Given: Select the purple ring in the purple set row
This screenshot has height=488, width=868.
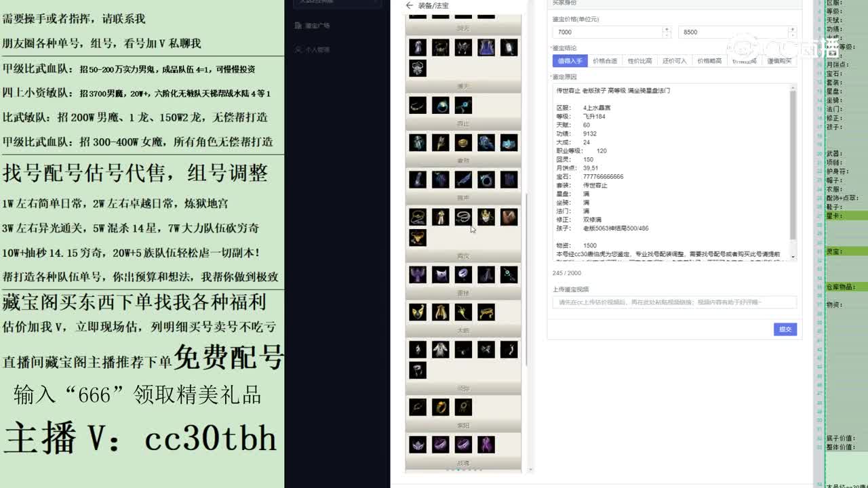Looking at the screenshot, I should coord(463,274).
